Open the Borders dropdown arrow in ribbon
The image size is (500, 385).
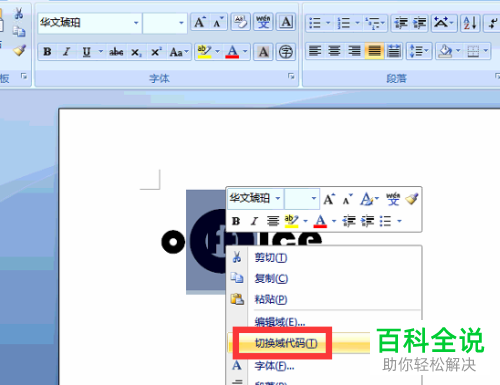click(486, 51)
